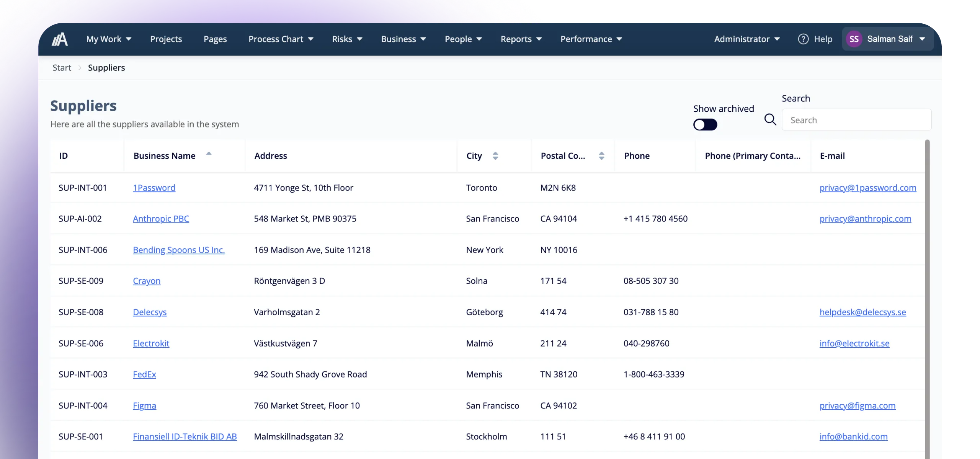Click the app logo in the navbar
The image size is (980, 459).
60,39
